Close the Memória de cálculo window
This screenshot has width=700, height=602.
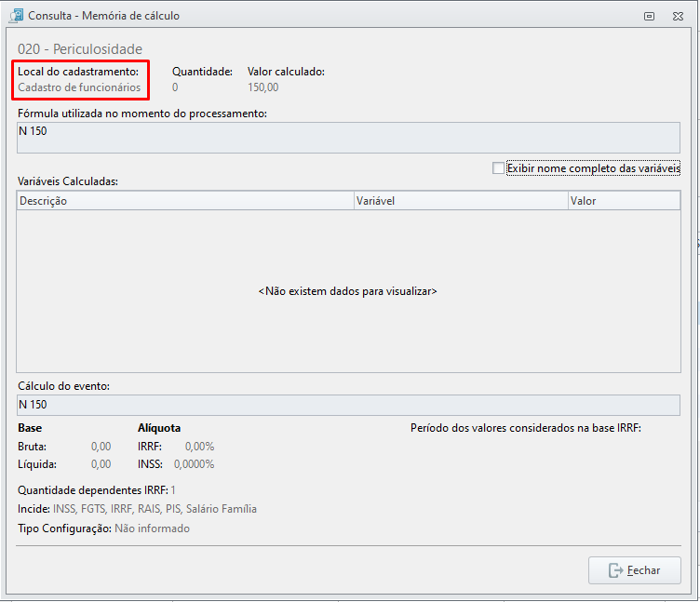pyautogui.click(x=678, y=16)
